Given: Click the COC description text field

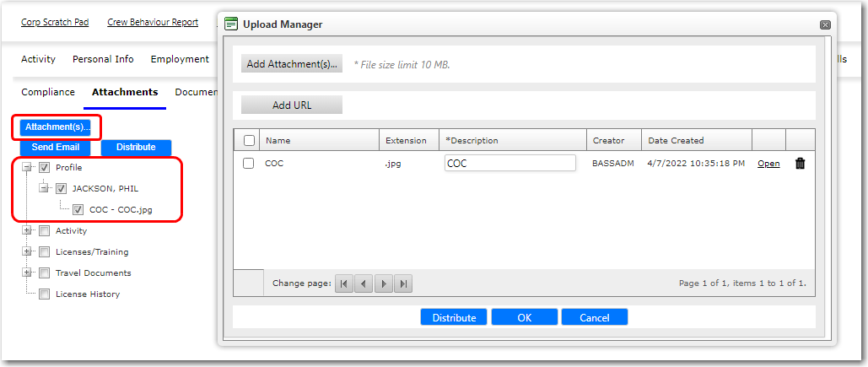Looking at the screenshot, I should [x=509, y=164].
